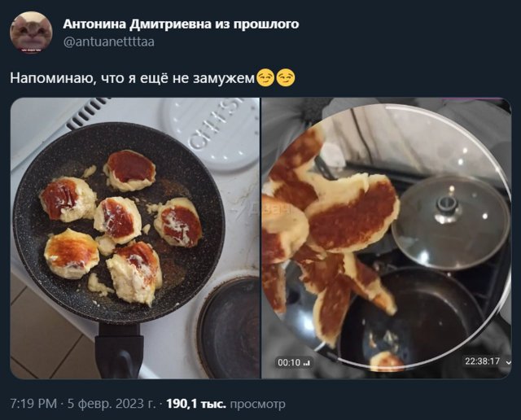Viewport: 521px width, 420px height.
Task: Expand the chevron next to 22:38:17
Action: [508, 362]
